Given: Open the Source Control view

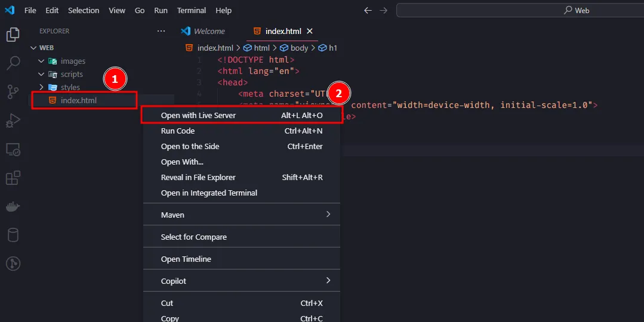Looking at the screenshot, I should pos(13,91).
